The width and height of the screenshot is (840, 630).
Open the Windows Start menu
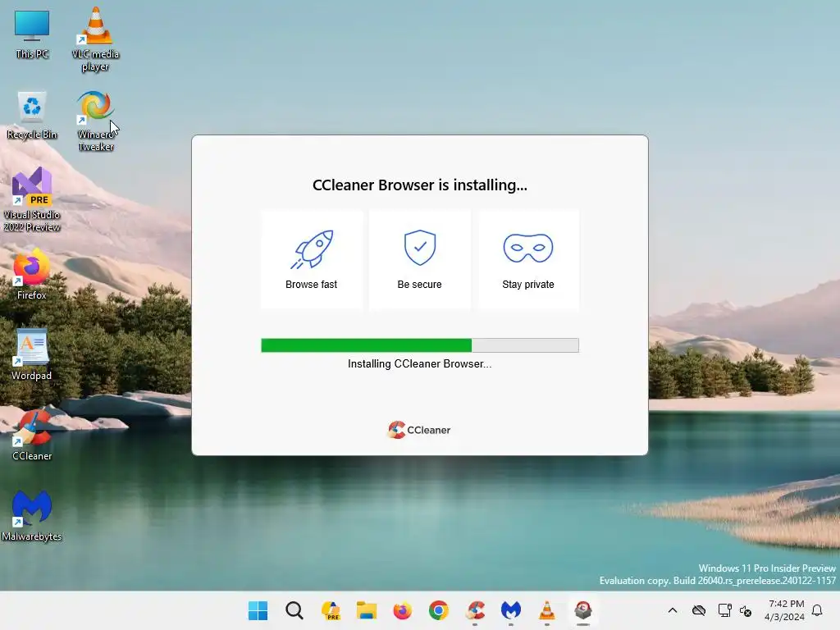(258, 610)
